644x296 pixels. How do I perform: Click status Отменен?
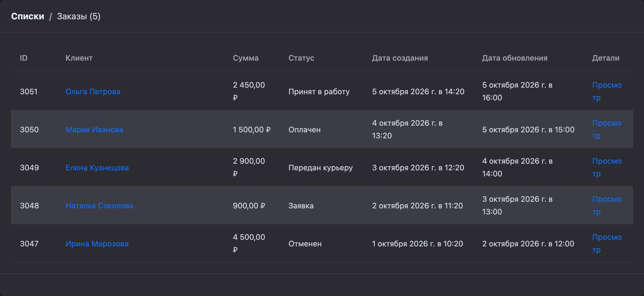pyautogui.click(x=305, y=244)
